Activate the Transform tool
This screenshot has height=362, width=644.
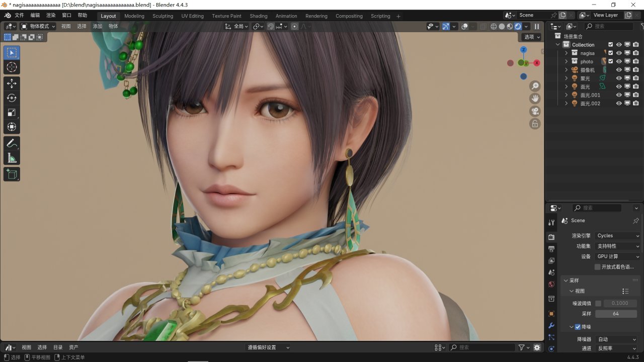click(x=12, y=127)
